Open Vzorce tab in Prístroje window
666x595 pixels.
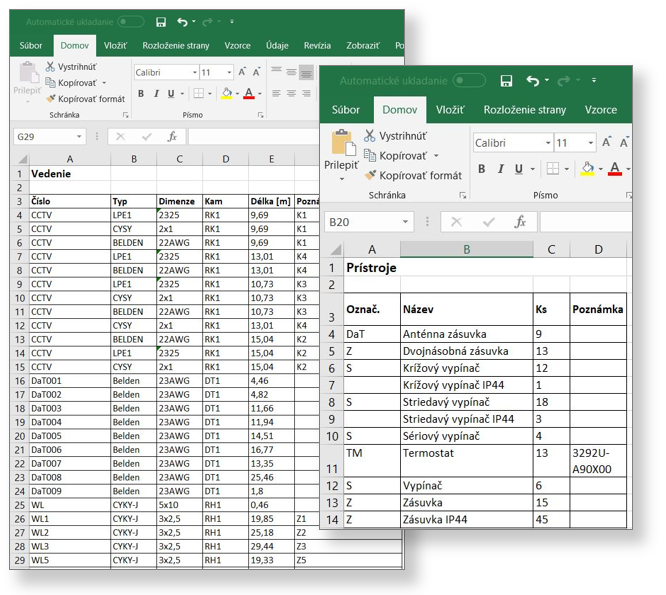point(601,110)
